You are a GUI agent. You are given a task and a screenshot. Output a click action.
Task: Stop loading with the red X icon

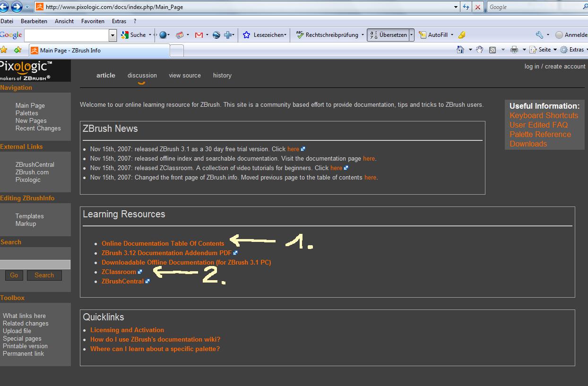tap(478, 7)
